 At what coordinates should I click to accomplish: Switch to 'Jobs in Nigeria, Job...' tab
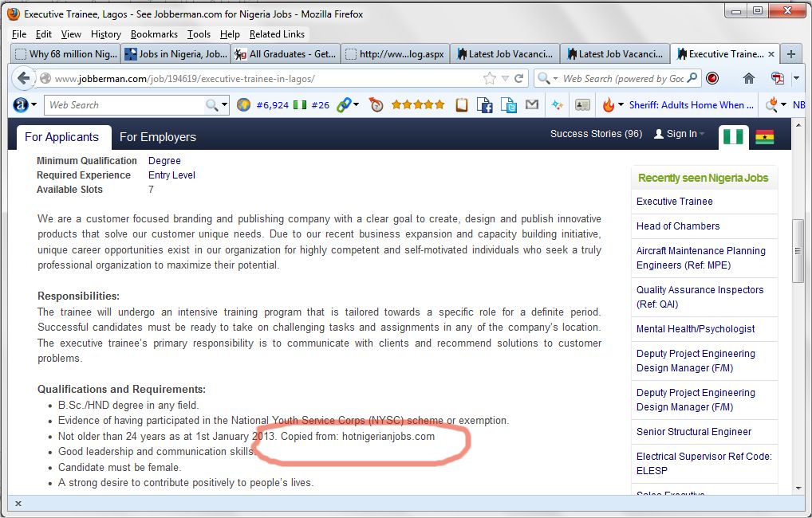tap(175, 54)
